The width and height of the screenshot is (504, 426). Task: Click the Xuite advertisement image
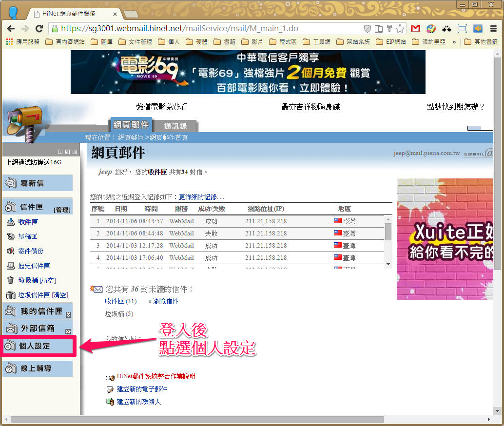tap(445, 239)
